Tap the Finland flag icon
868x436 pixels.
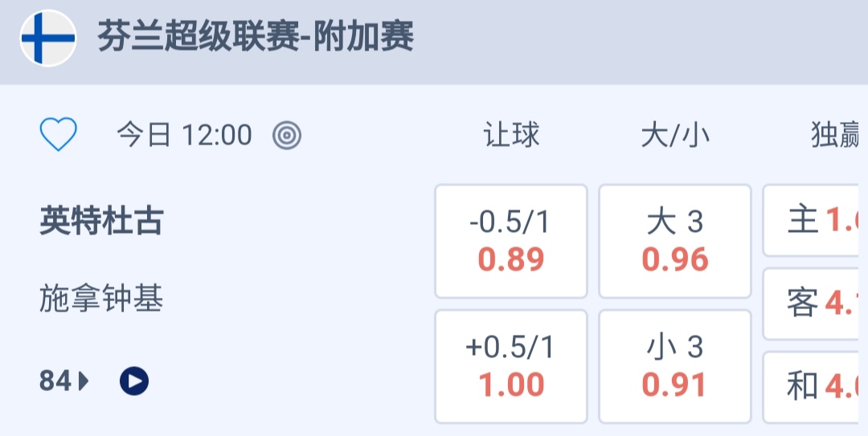point(48,38)
